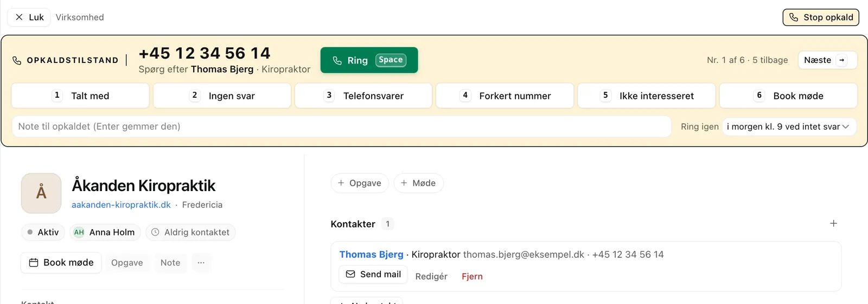Click the Å company avatar

click(41, 193)
